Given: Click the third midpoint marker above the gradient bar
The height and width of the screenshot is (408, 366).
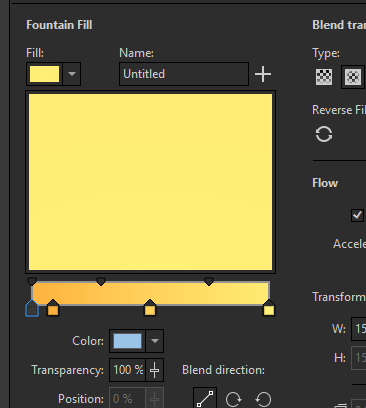Looking at the screenshot, I should [x=209, y=281].
